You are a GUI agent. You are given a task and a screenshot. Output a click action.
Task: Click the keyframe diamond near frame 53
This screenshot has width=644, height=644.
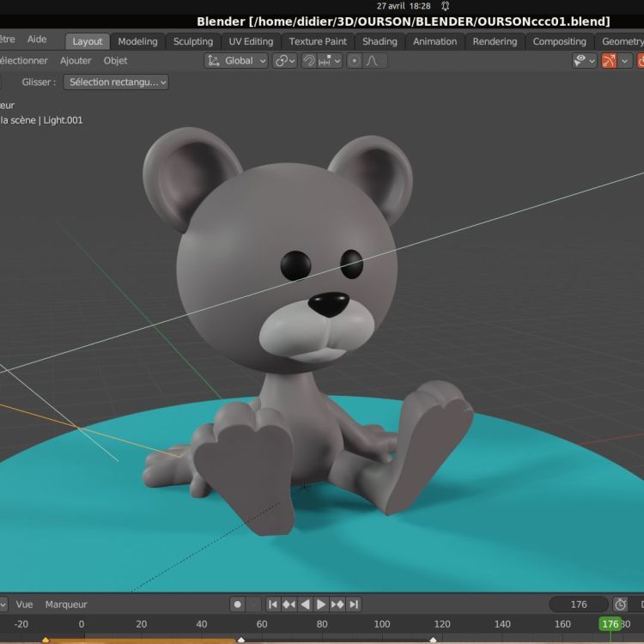tap(241, 641)
